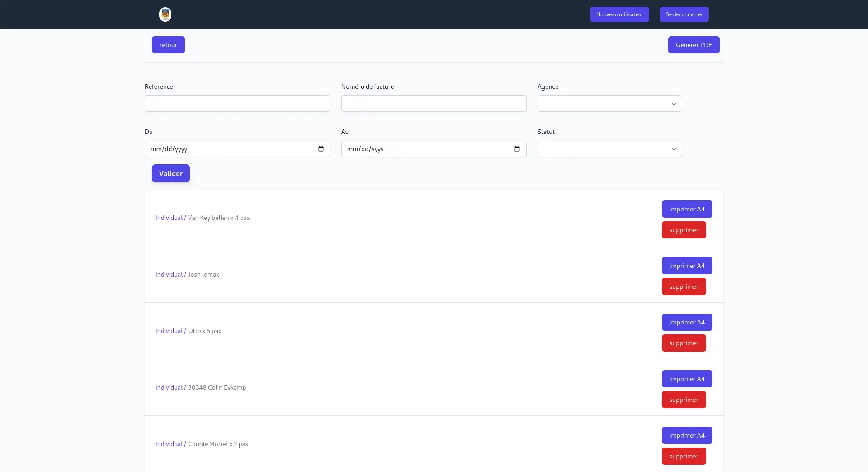Open the Du date picker calendar icon
This screenshot has width=868, height=472.
(321, 149)
